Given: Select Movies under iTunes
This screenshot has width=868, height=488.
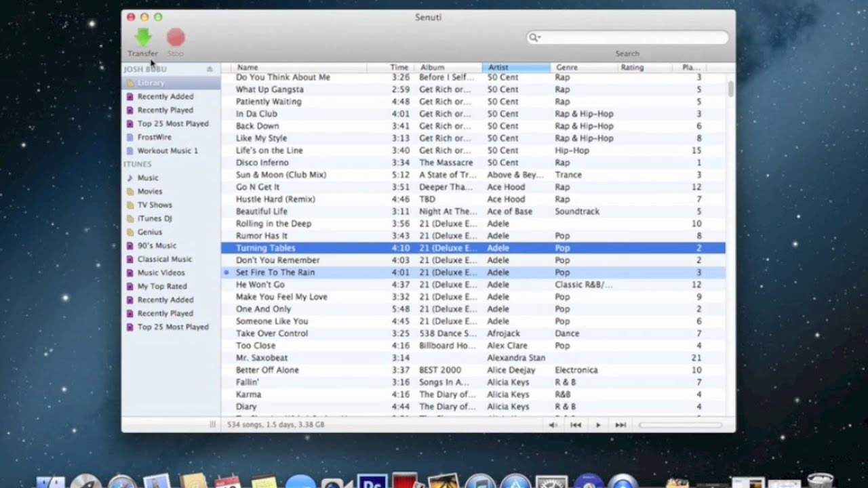Looking at the screenshot, I should tap(150, 191).
